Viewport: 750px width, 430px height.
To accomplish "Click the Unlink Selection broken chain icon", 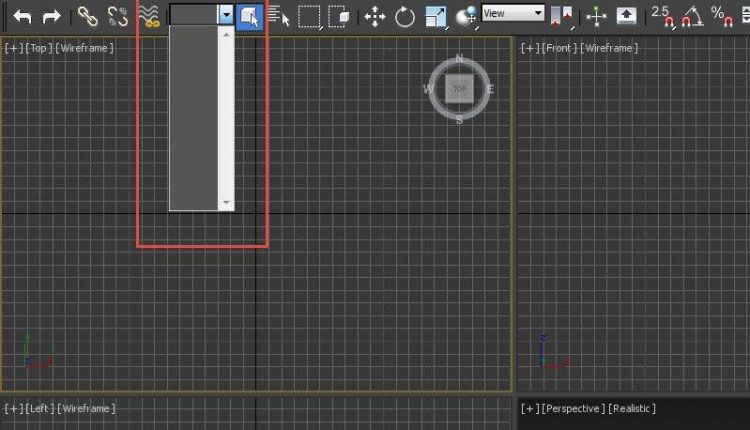I will pyautogui.click(x=118, y=16).
